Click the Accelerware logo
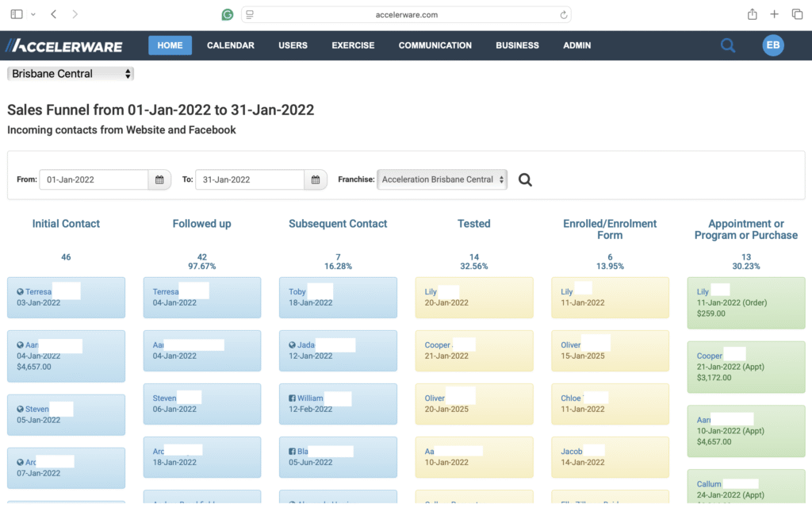Screen dimensions: 812x508 pos(64,46)
